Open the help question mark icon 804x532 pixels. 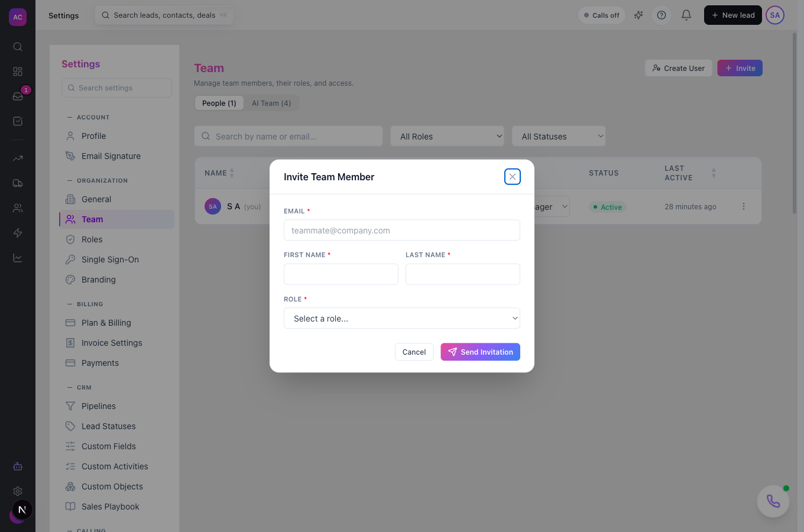[662, 15]
